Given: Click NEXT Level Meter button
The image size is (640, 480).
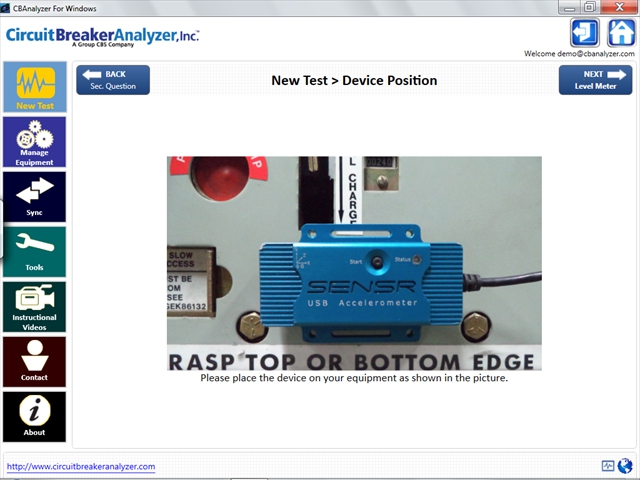Looking at the screenshot, I should (596, 80).
